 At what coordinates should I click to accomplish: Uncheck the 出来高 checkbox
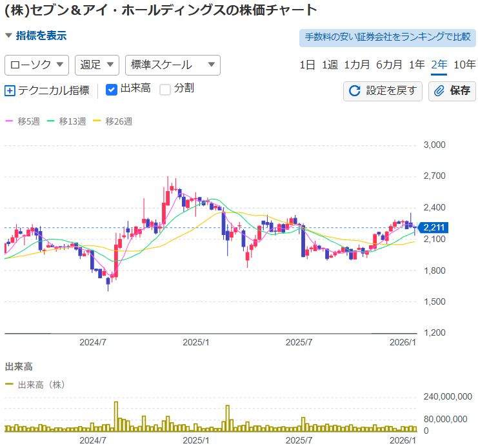(x=112, y=90)
